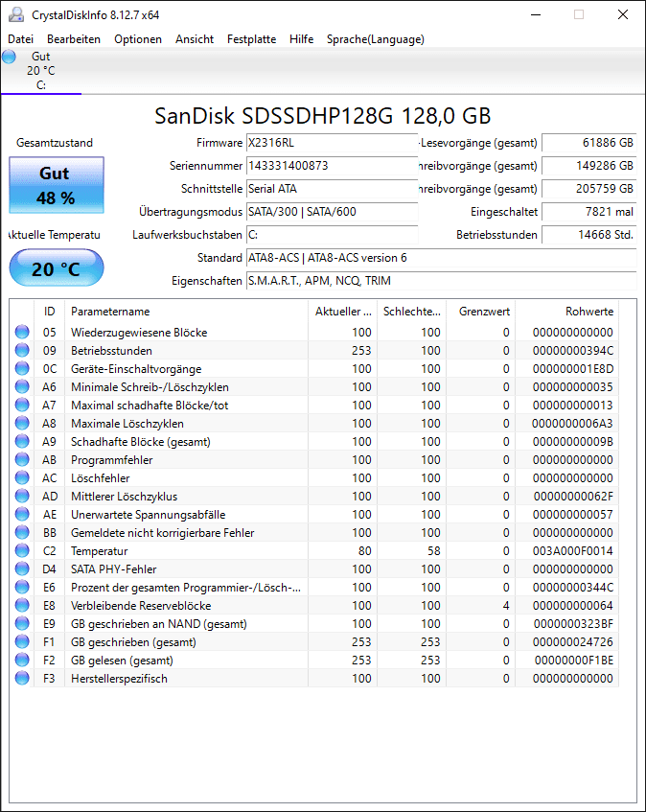646x812 pixels.
Task: Open the Sprache(Language) menu
Action: click(376, 39)
